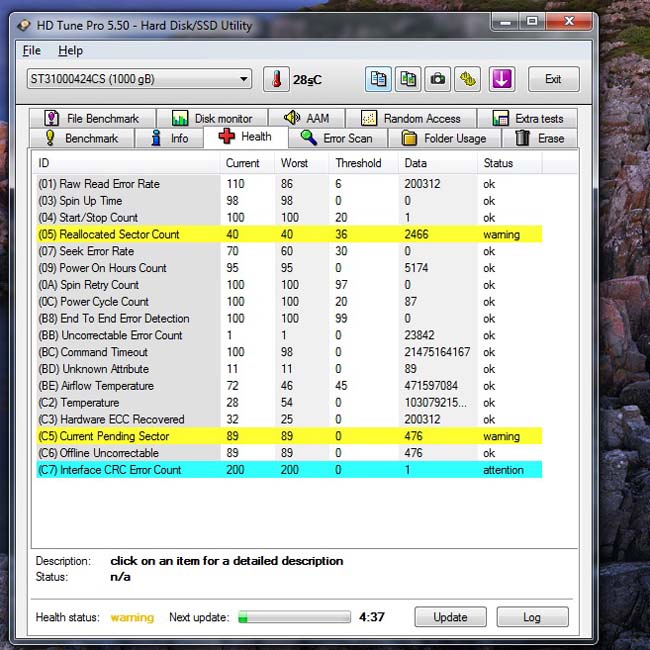The width and height of the screenshot is (650, 650).
Task: Switch to the Benchmark tab
Action: (x=82, y=138)
